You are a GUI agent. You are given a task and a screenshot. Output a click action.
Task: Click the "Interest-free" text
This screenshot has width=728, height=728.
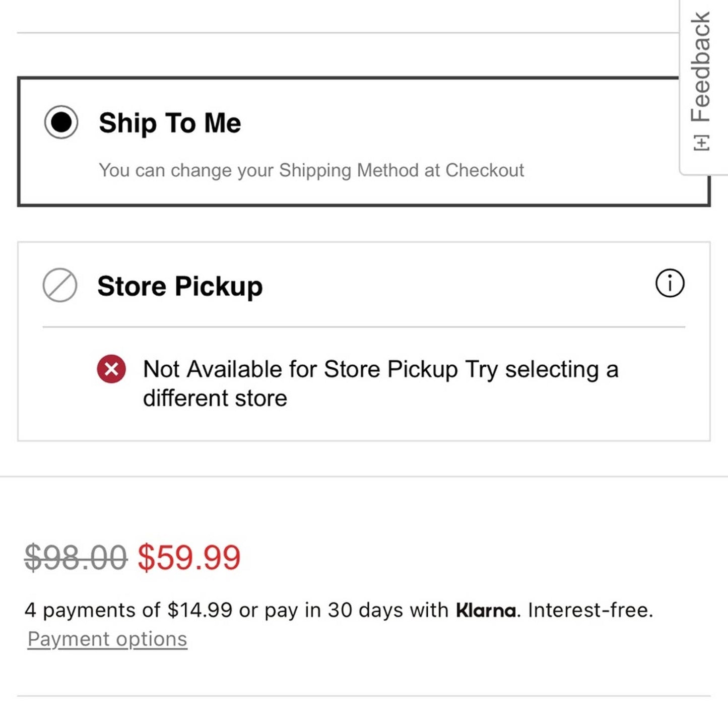pos(590,611)
